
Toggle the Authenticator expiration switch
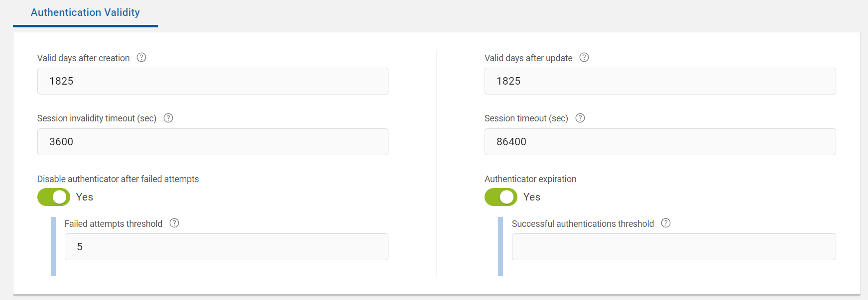501,197
